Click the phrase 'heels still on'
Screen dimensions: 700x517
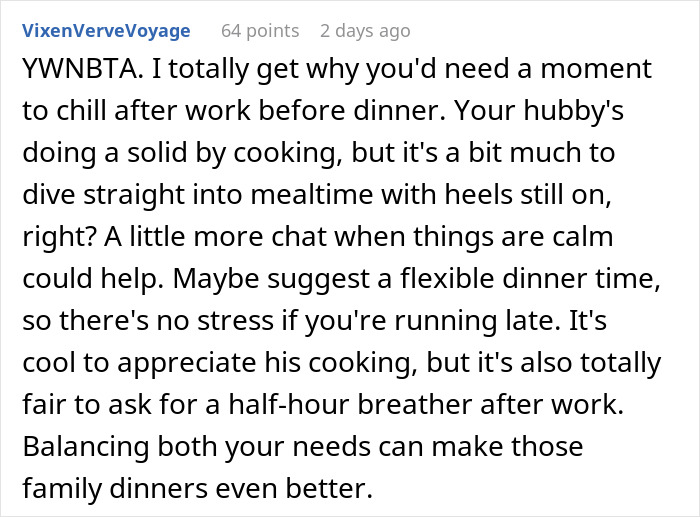pos(527,195)
